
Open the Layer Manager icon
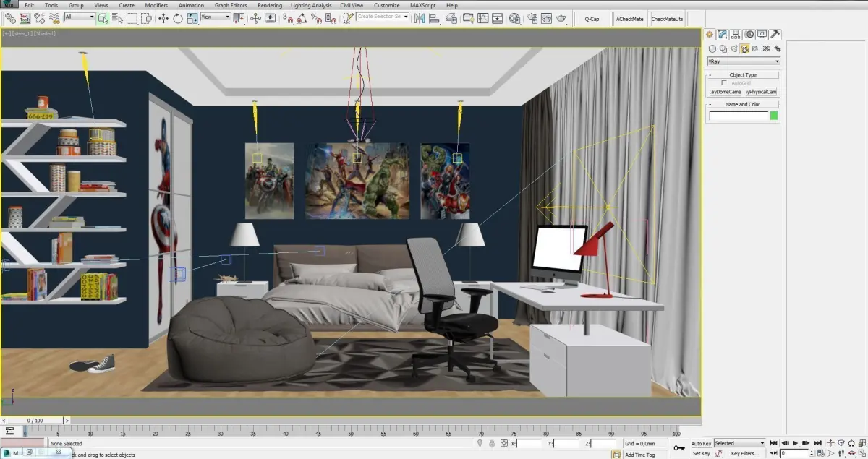click(451, 17)
